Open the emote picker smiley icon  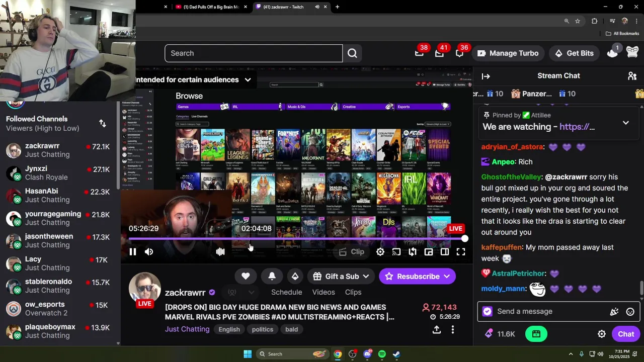(x=630, y=312)
